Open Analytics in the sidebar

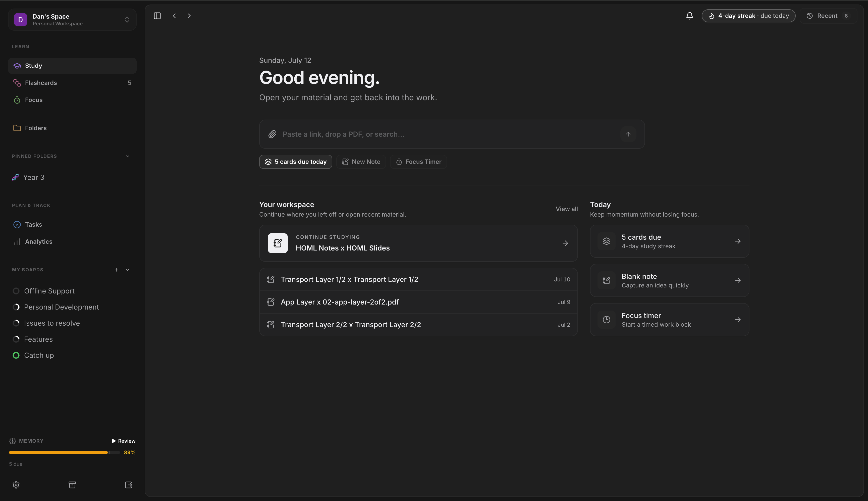72,241
